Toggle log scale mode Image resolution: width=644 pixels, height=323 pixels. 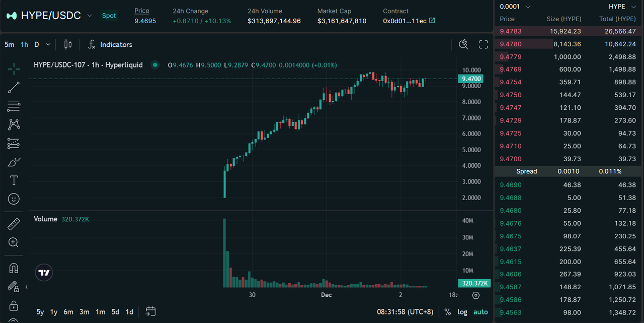pos(462,312)
